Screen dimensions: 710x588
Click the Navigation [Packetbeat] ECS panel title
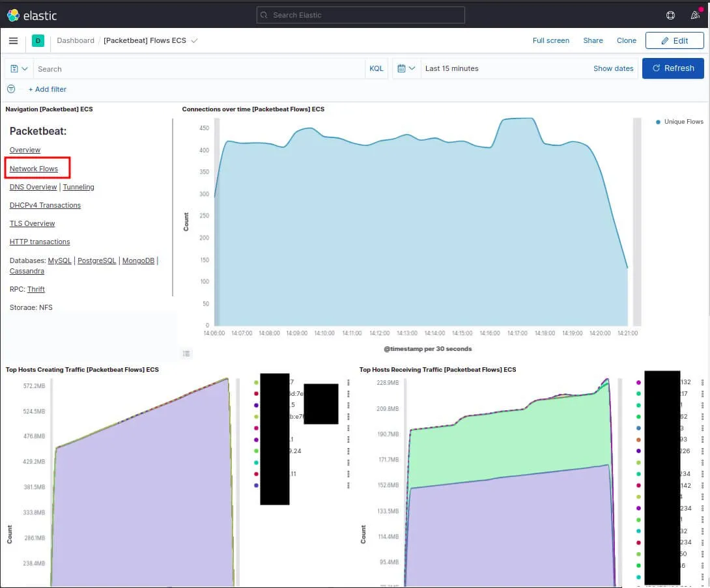[x=49, y=109]
